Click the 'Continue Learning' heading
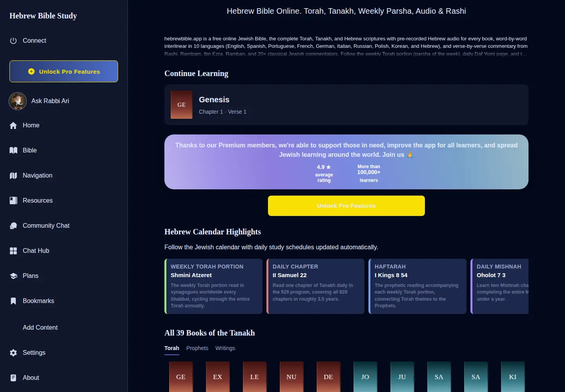The height and width of the screenshot is (392, 565). point(196,73)
